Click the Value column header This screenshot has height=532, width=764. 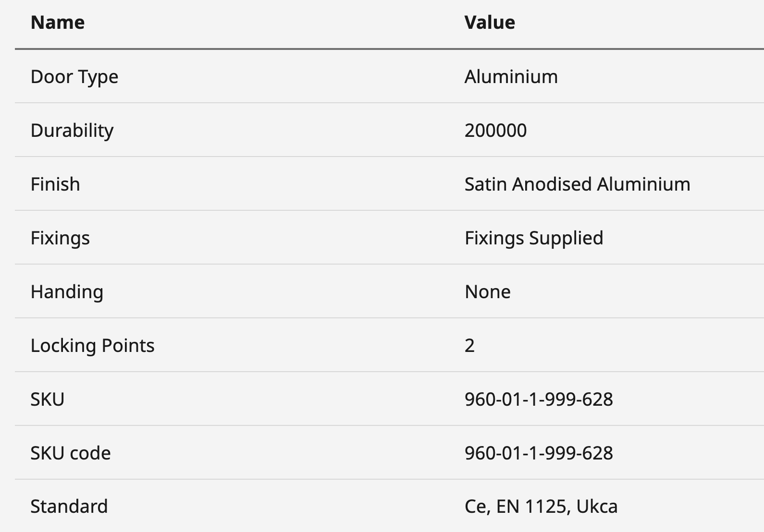pos(490,23)
